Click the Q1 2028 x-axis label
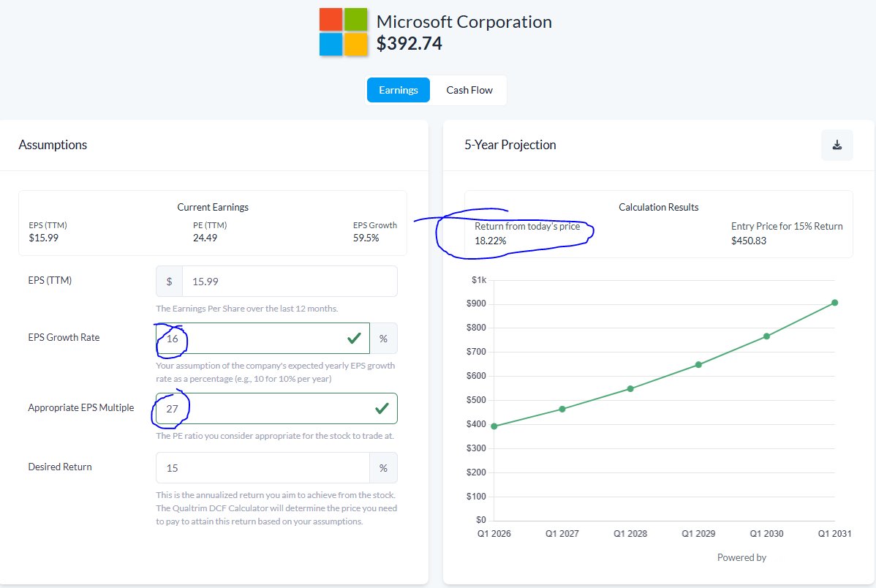The height and width of the screenshot is (588, 876). click(x=630, y=534)
